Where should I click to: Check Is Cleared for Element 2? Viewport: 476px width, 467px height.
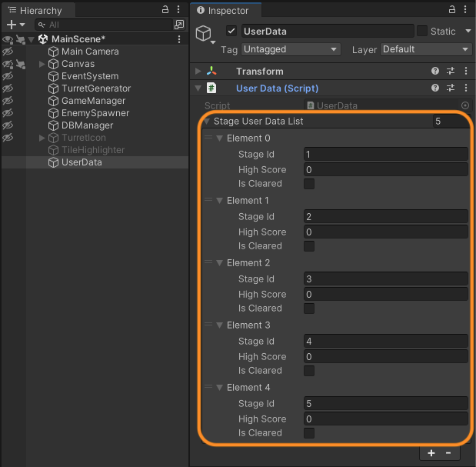point(309,309)
